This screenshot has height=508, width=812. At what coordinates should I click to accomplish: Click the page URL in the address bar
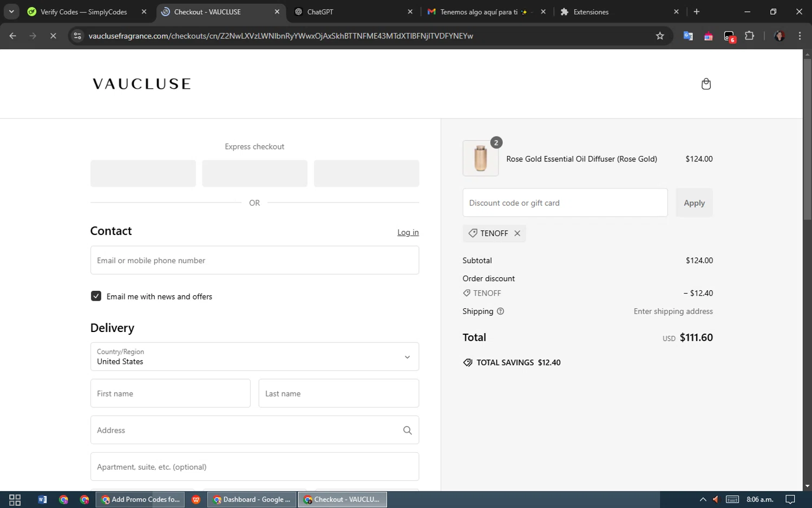pos(281,36)
